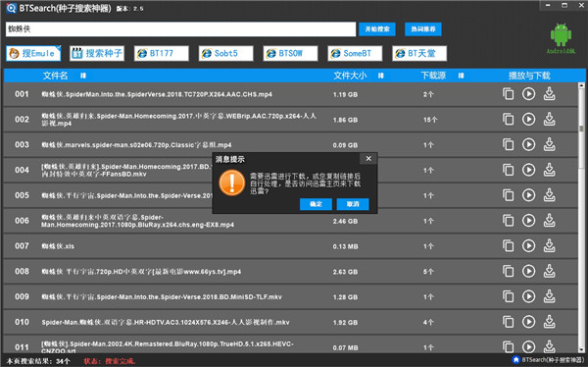Play row 003 marvels spider-man episode
588x367 pixels.
[x=529, y=144]
